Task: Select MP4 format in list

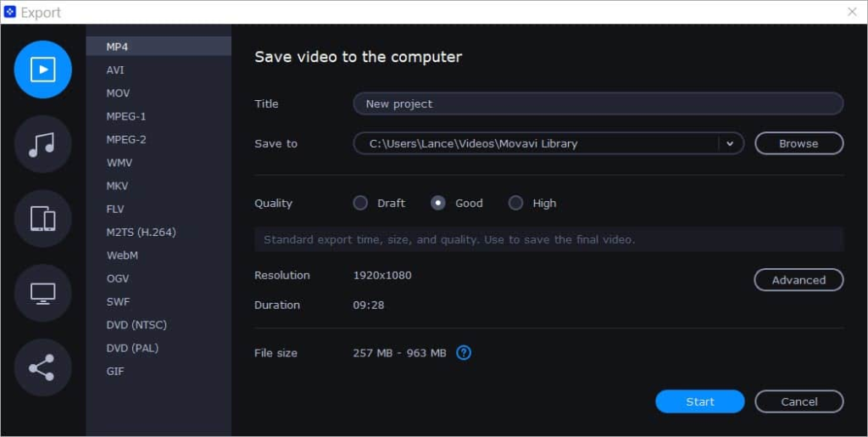Action: (x=117, y=47)
